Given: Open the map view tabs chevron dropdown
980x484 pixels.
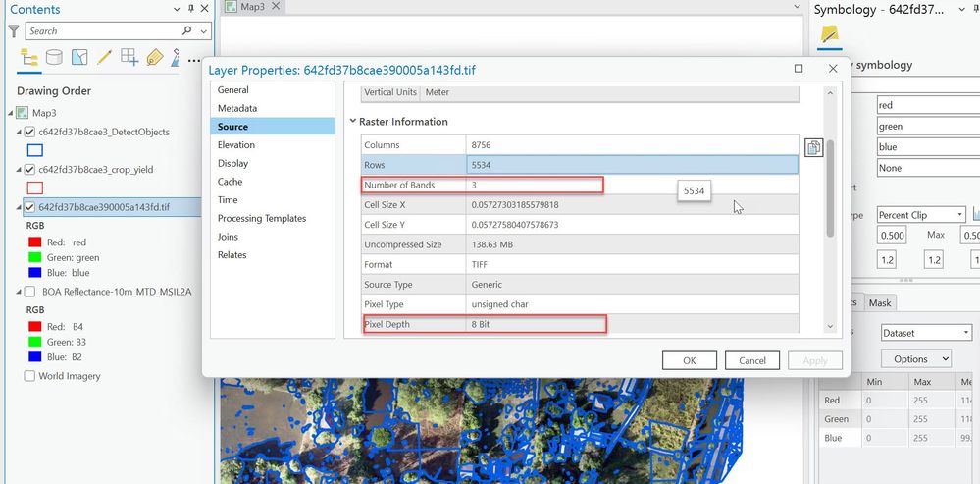Looking at the screenshot, I should click(x=797, y=6).
